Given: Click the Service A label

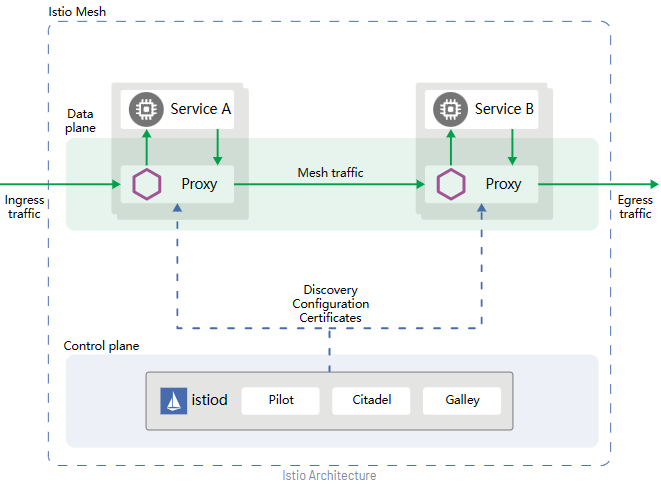Looking at the screenshot, I should point(201,109).
